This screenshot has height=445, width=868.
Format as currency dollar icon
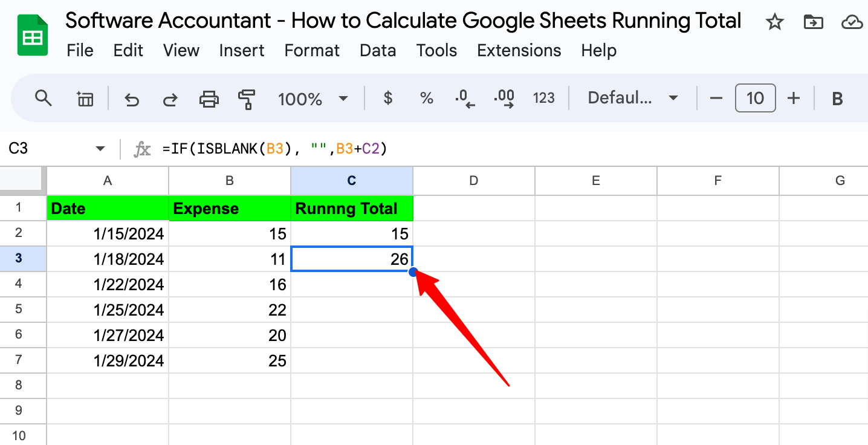coord(388,98)
